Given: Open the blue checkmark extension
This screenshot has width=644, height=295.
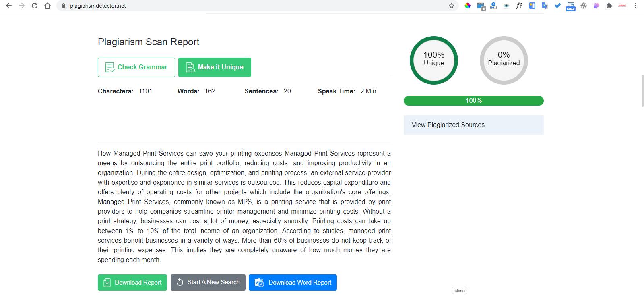Looking at the screenshot, I should tap(557, 6).
